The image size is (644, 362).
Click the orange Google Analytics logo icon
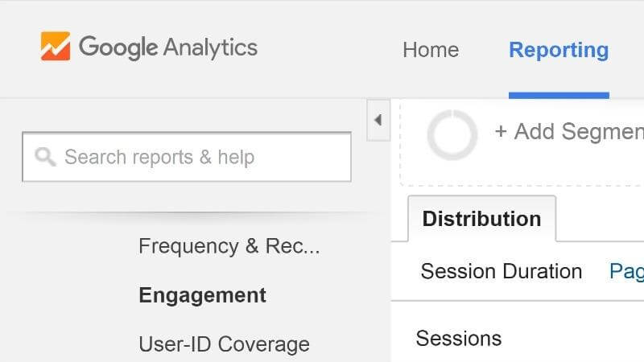(x=56, y=46)
